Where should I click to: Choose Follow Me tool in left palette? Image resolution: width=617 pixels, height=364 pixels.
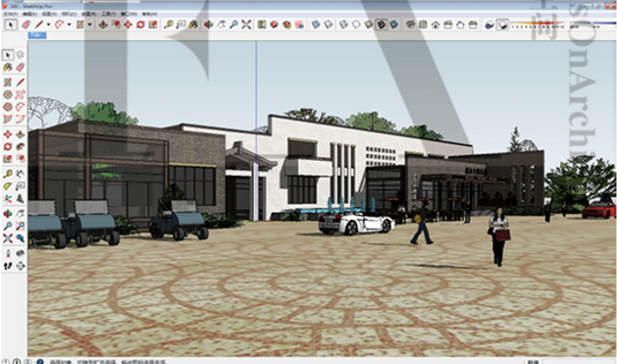20,147
